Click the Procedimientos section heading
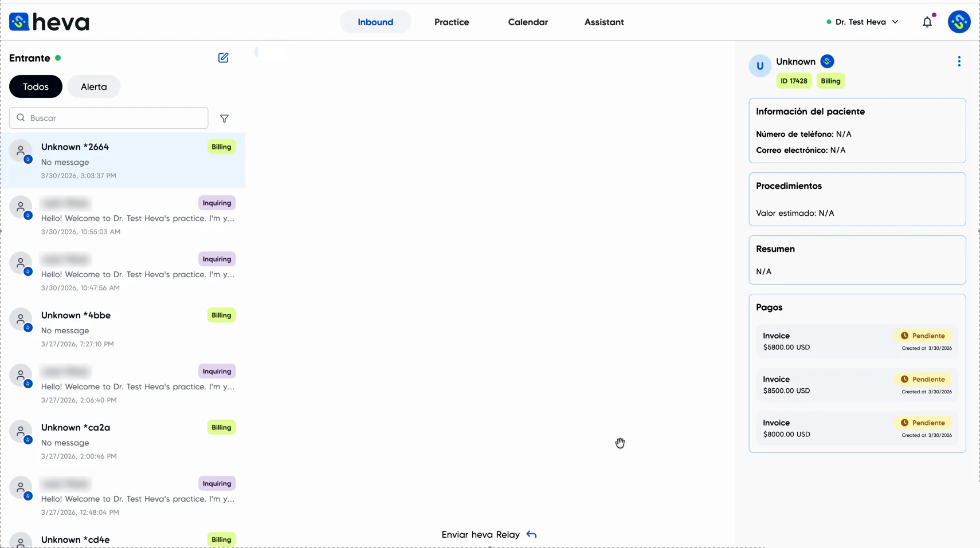Image resolution: width=980 pixels, height=548 pixels. coord(789,186)
